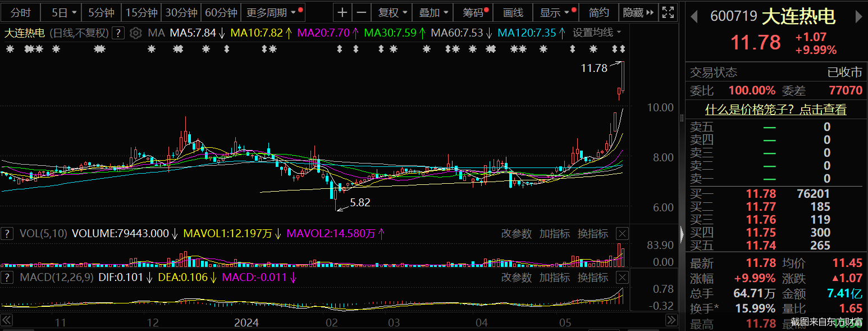The height and width of the screenshot is (331, 868).
Task: Select the MA30:7.59 indicator value
Action: click(394, 33)
